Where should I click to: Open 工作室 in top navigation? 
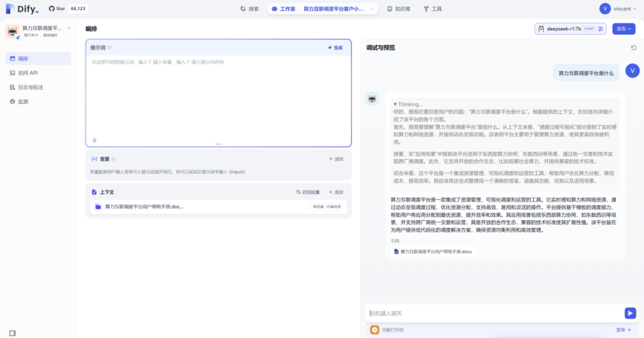(x=284, y=8)
